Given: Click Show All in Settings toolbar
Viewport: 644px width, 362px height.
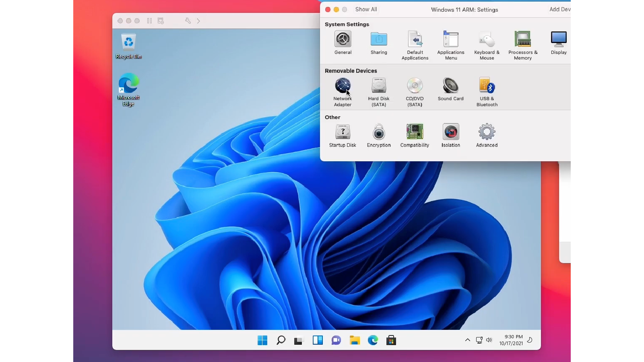Looking at the screenshot, I should tap(366, 9).
